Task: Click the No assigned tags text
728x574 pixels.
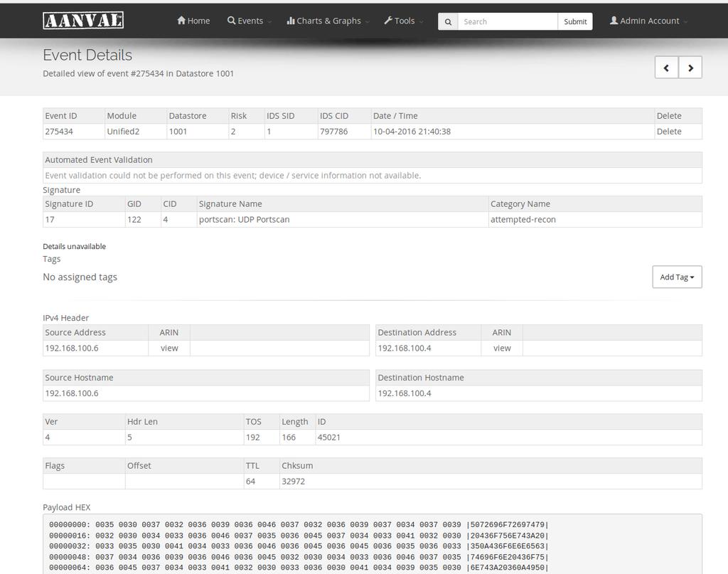Action: coord(80,277)
